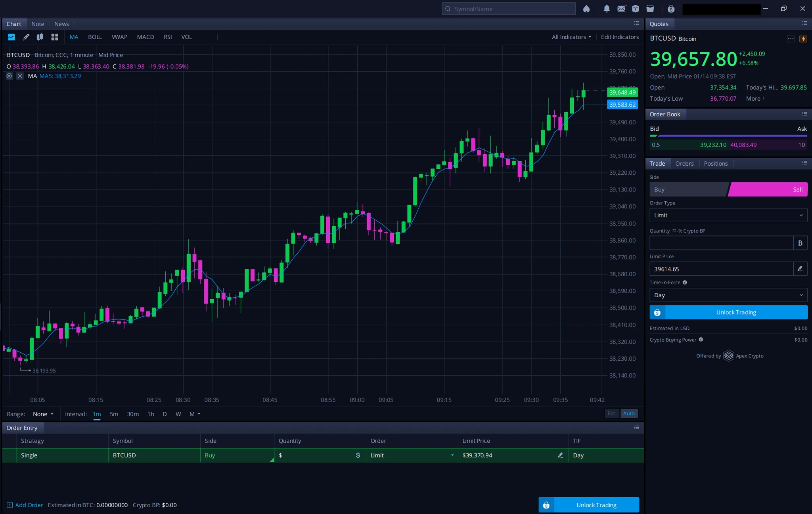The image size is (812, 514).
Task: Open the mail messages icon
Action: pyautogui.click(x=621, y=9)
